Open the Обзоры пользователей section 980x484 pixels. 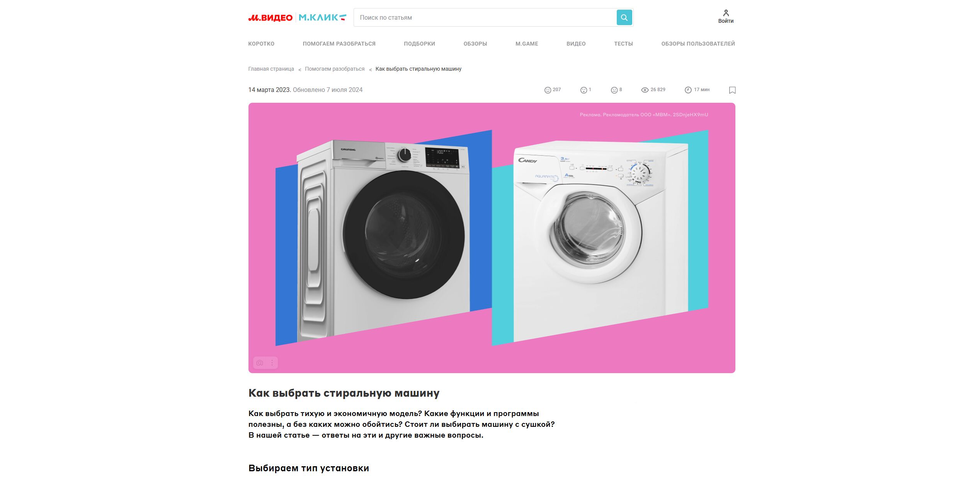tap(698, 44)
